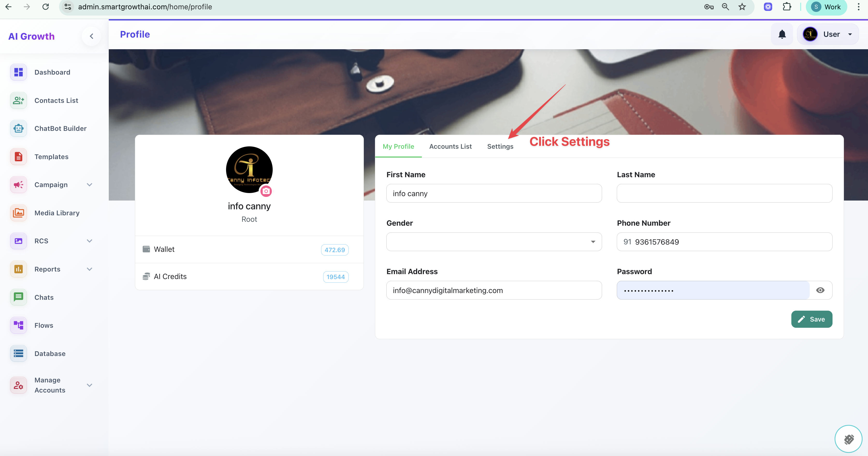Open the Chats sidebar icon
Image resolution: width=868 pixels, height=456 pixels.
coord(18,297)
